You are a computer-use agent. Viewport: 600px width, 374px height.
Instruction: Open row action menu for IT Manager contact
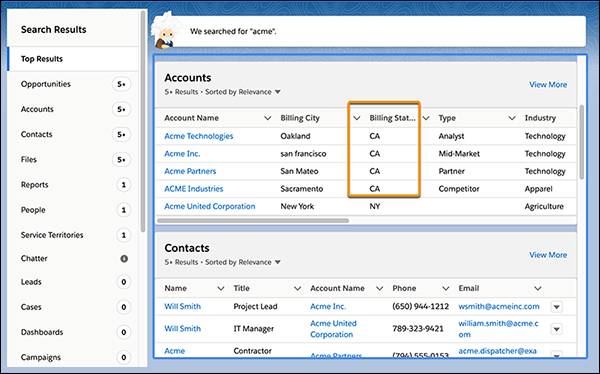[x=556, y=329]
